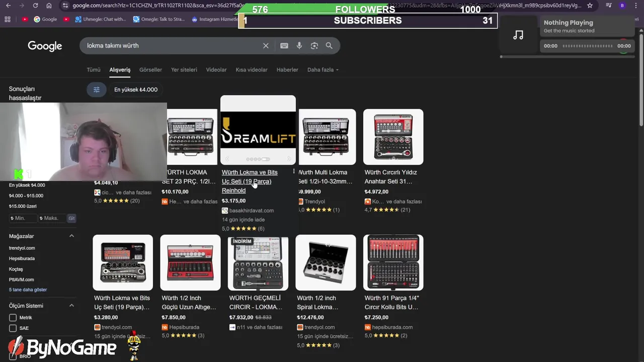Open the Chrome profile B avatar
644x362 pixels.
point(622,6)
